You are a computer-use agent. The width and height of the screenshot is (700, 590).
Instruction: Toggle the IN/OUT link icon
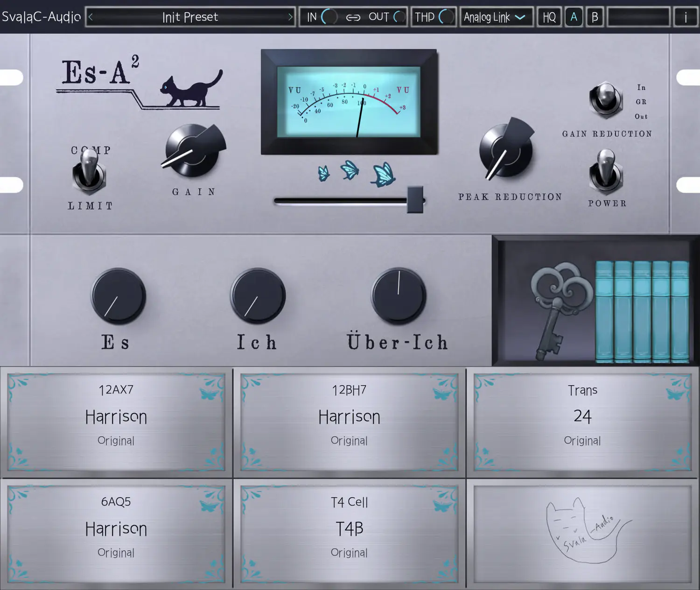tap(353, 18)
